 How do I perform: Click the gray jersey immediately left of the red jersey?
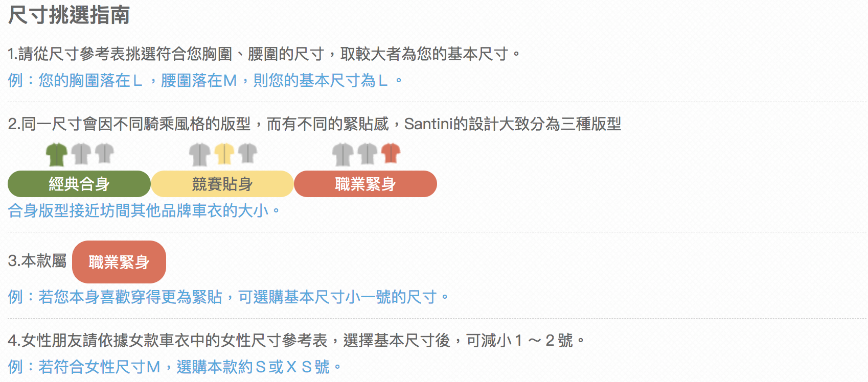(367, 154)
